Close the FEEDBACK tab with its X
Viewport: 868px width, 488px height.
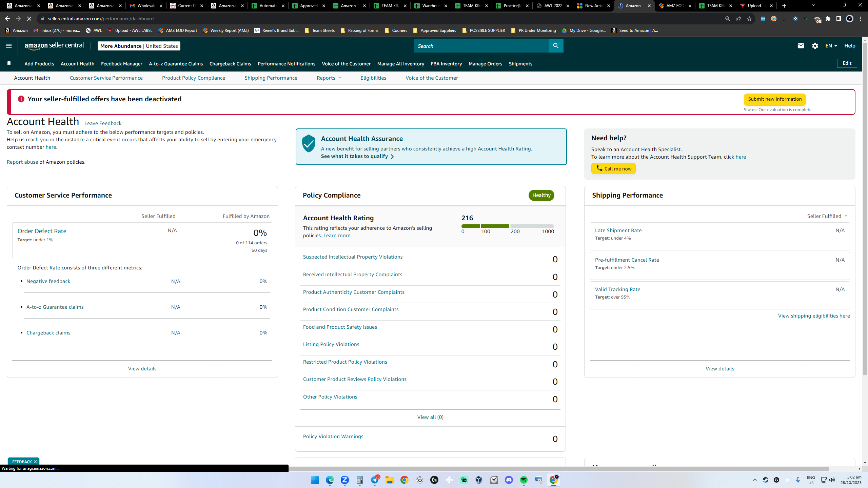click(35, 462)
